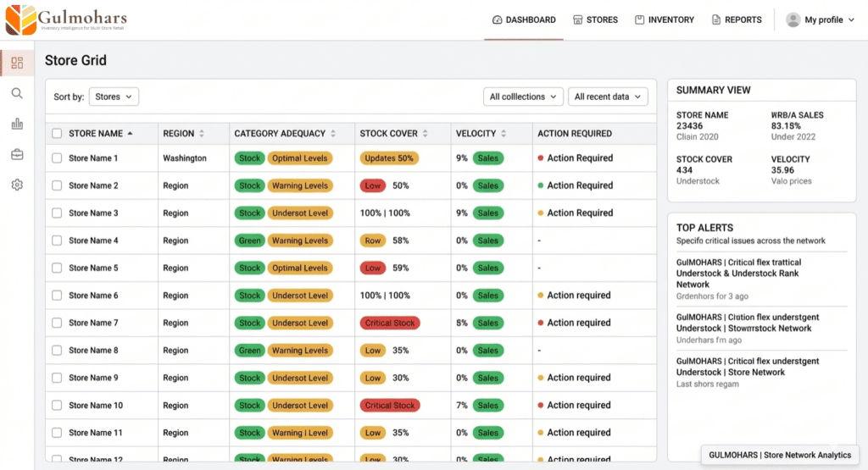The image size is (868, 470).
Task: Click the Low badge for Store Name 2
Action: coord(373,185)
